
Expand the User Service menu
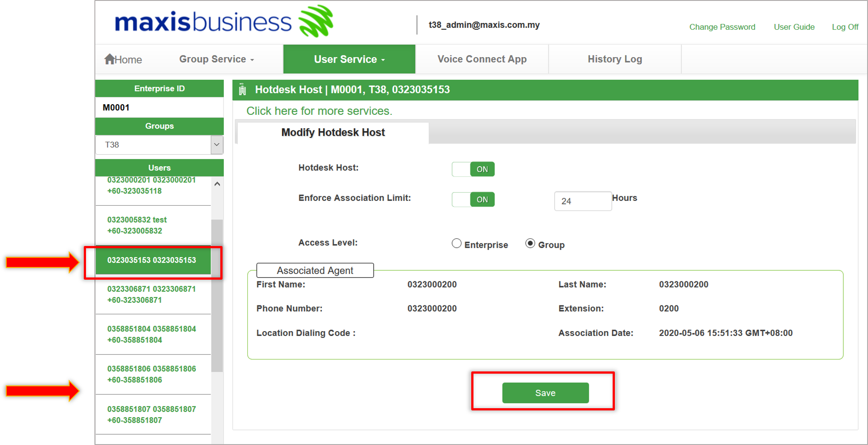point(349,59)
